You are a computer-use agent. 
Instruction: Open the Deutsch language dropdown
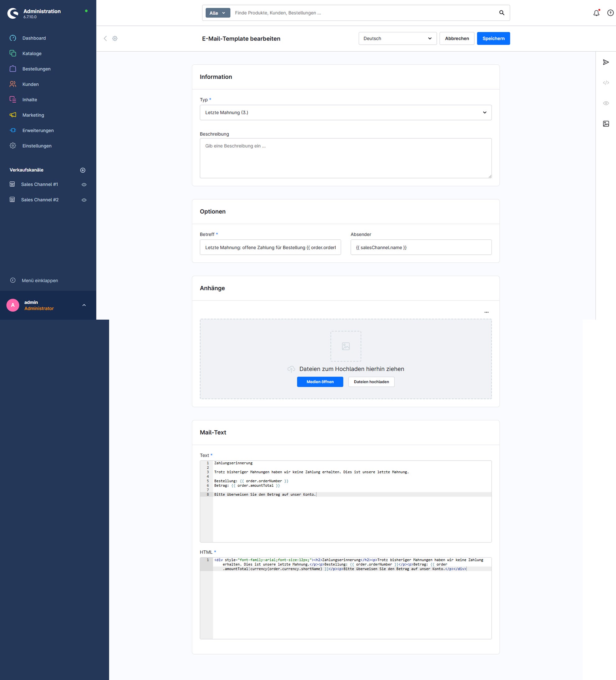coord(398,39)
